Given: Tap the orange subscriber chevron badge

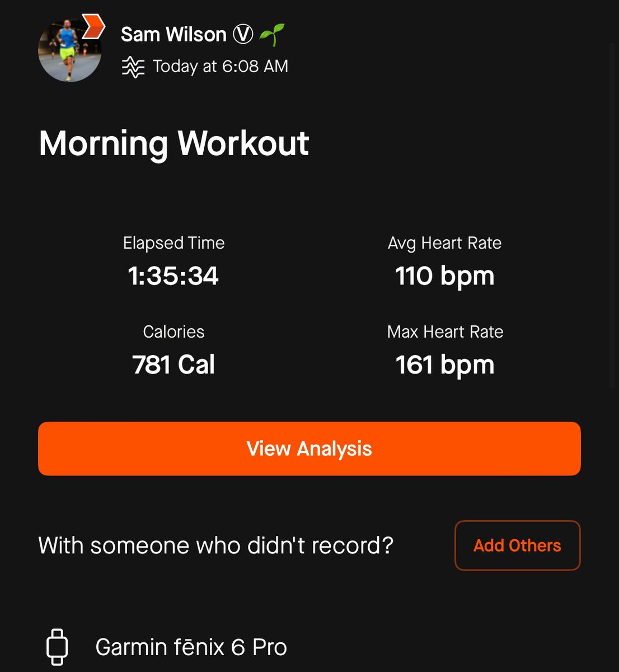Looking at the screenshot, I should coord(93,26).
